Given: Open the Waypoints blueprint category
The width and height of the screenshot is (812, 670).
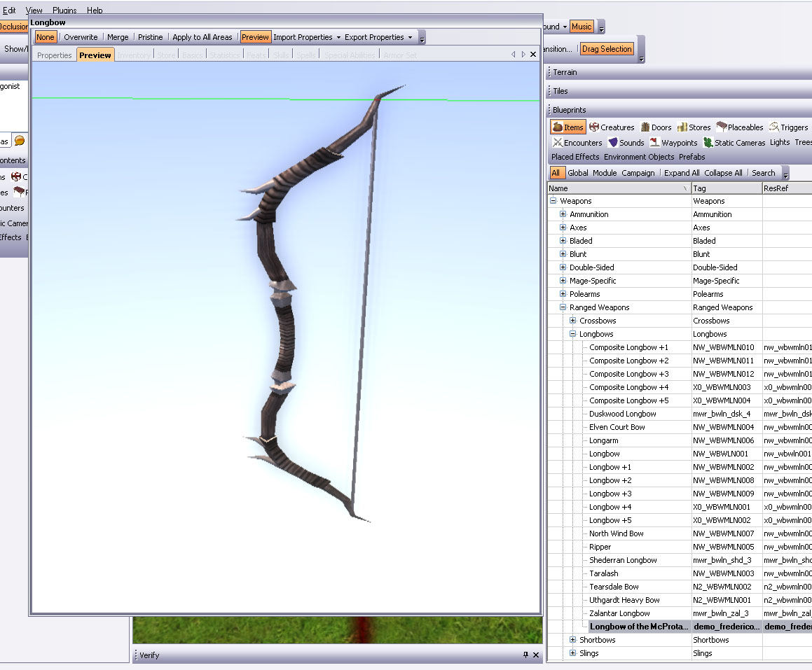Looking at the screenshot, I should coord(674,143).
